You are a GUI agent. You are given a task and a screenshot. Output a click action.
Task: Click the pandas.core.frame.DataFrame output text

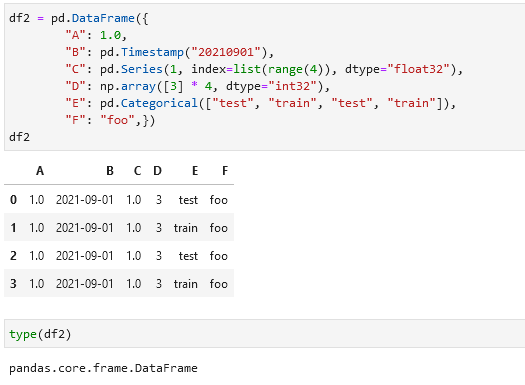pyautogui.click(x=103, y=368)
